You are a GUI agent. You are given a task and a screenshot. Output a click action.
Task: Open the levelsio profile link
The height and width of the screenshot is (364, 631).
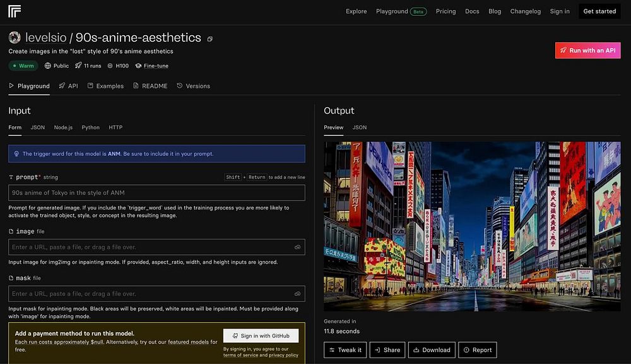pos(46,37)
